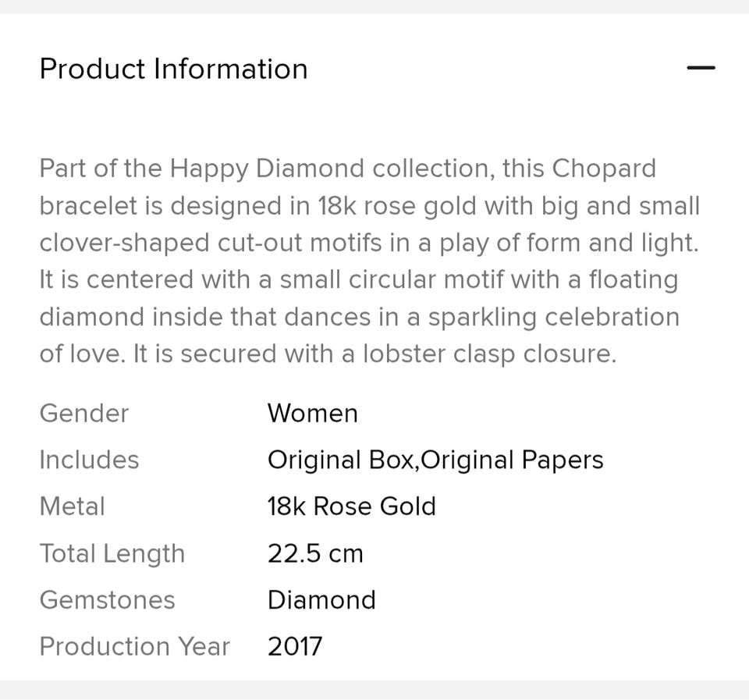This screenshot has height=700, width=749.
Task: Click the Production Year label
Action: (x=134, y=647)
